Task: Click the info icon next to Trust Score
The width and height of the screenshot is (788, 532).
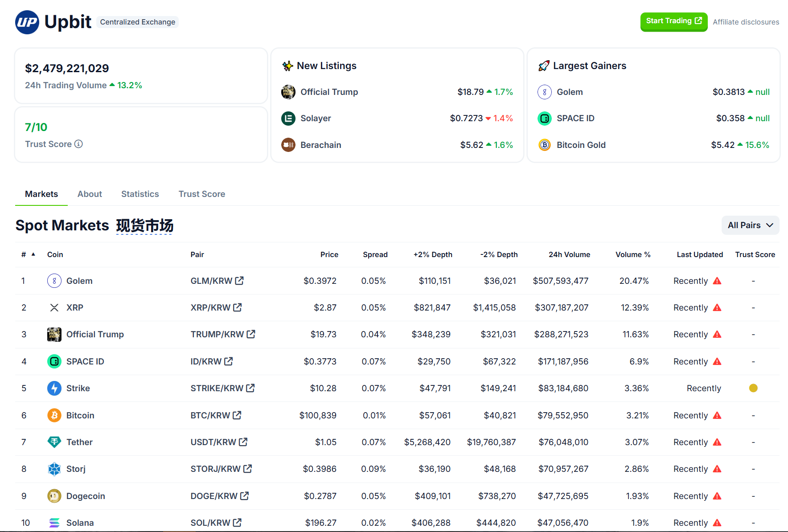Action: pyautogui.click(x=79, y=144)
